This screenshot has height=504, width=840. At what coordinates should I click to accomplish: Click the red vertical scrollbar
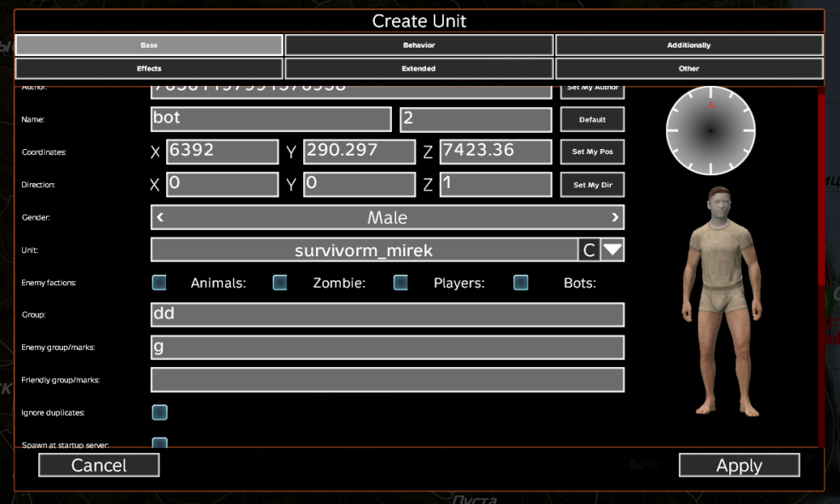click(820, 255)
